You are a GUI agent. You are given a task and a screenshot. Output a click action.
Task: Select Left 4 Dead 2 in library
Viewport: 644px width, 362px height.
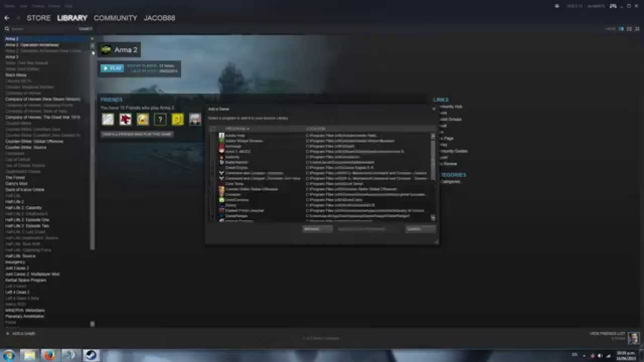pos(17,292)
